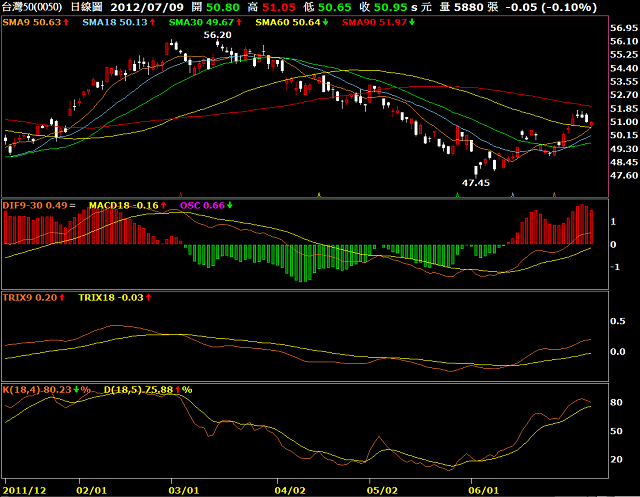This screenshot has height=497, width=640.
Task: Click the blue triangle marker below the price chart
Action: [x=513, y=195]
